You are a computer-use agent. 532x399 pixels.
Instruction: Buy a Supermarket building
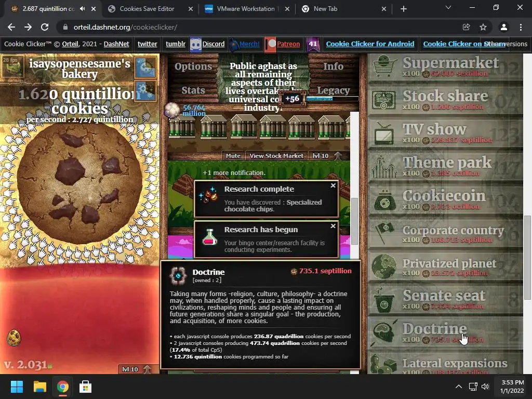coord(445,66)
